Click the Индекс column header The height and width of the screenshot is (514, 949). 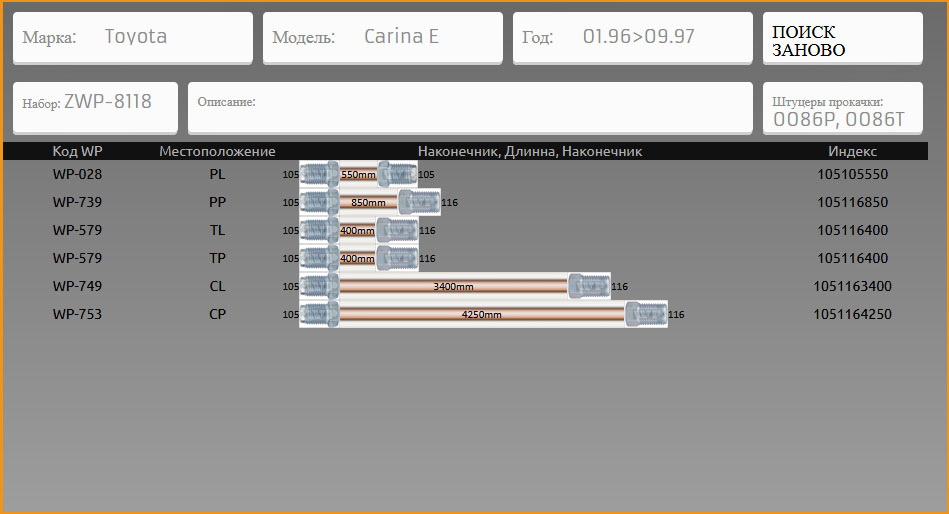(x=852, y=151)
